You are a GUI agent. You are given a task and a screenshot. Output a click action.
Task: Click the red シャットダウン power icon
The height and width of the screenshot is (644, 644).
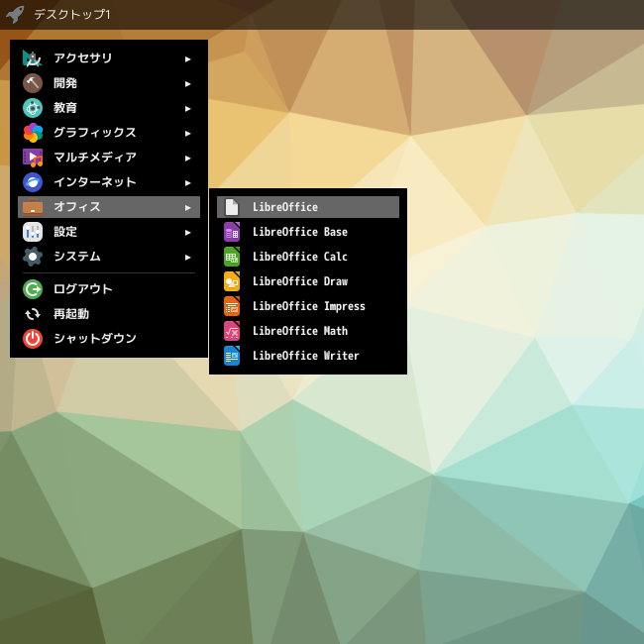[x=33, y=339]
